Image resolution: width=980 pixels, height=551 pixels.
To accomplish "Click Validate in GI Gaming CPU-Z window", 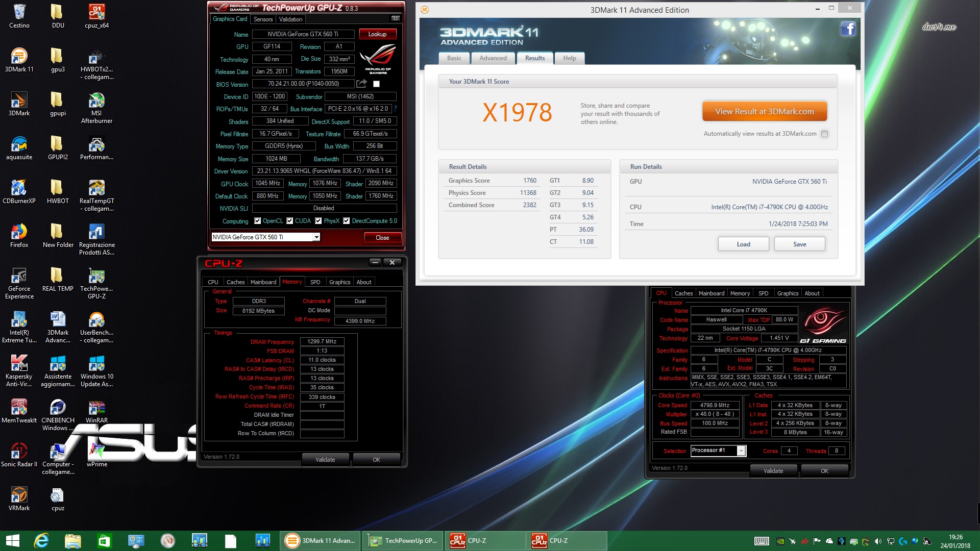I will (x=773, y=471).
